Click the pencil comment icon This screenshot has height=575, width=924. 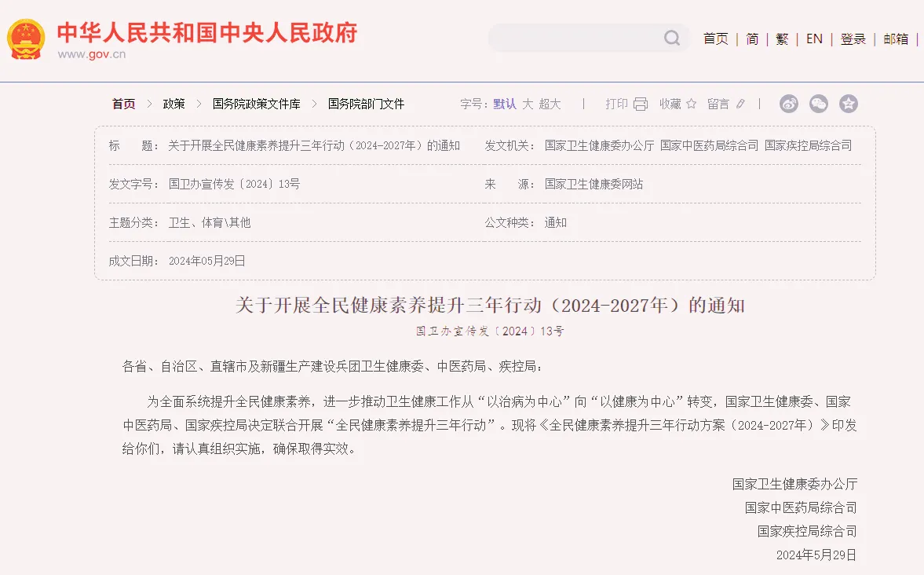point(741,104)
